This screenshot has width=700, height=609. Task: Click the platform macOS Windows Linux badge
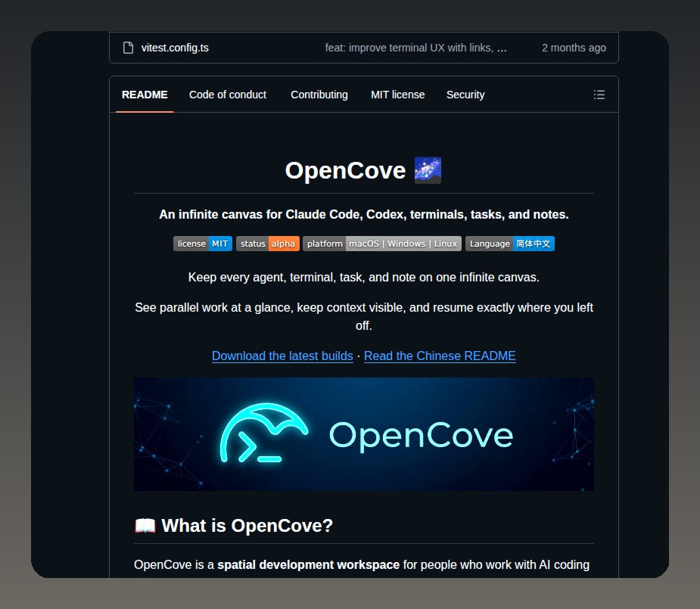pyautogui.click(x=382, y=244)
